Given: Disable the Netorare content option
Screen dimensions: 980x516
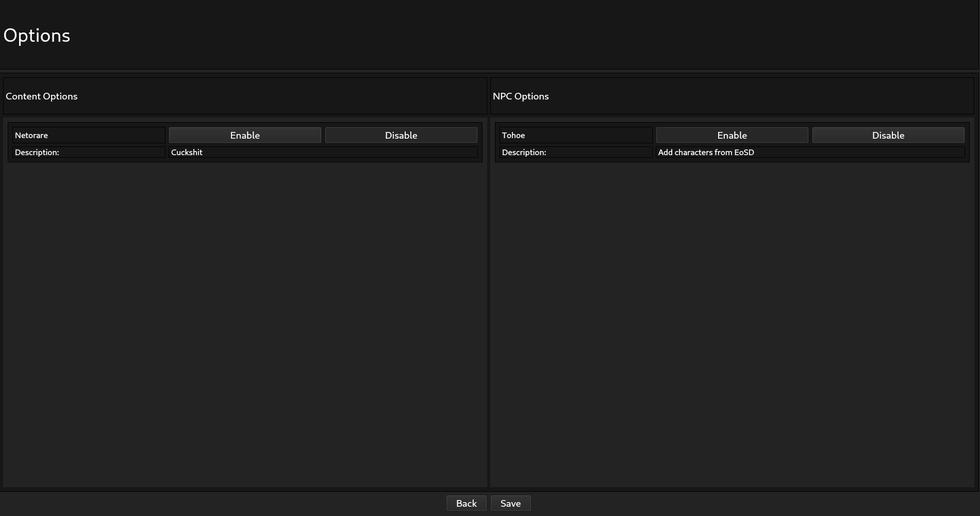Looking at the screenshot, I should tap(401, 135).
